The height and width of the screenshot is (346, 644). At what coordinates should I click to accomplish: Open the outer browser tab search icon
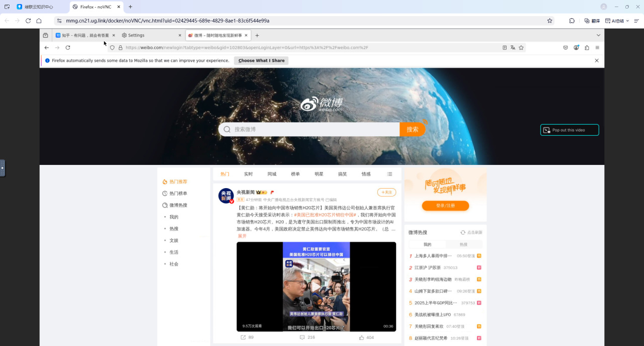pos(7,7)
